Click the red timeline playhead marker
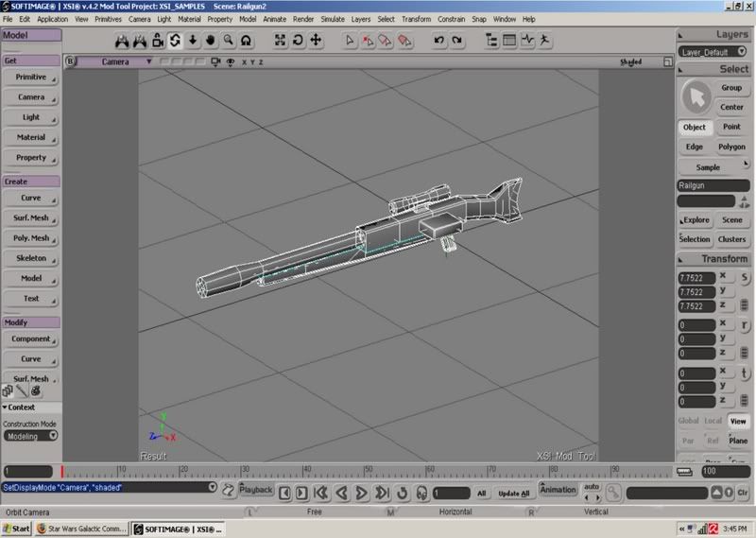The width and height of the screenshot is (756, 538). pos(62,472)
